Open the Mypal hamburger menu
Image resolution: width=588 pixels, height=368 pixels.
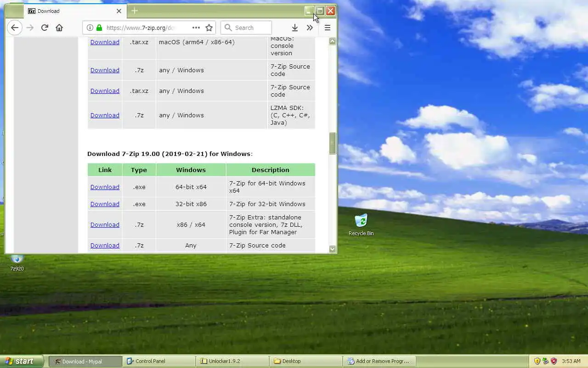pyautogui.click(x=328, y=28)
